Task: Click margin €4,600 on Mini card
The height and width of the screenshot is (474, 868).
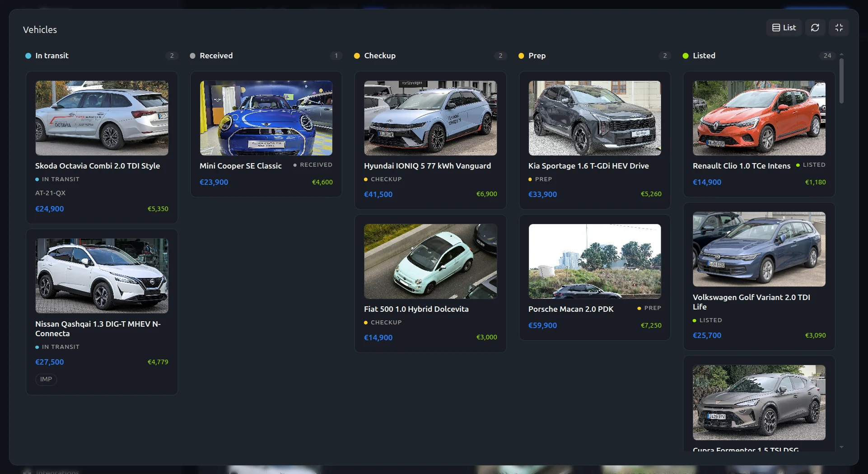Action: click(322, 182)
